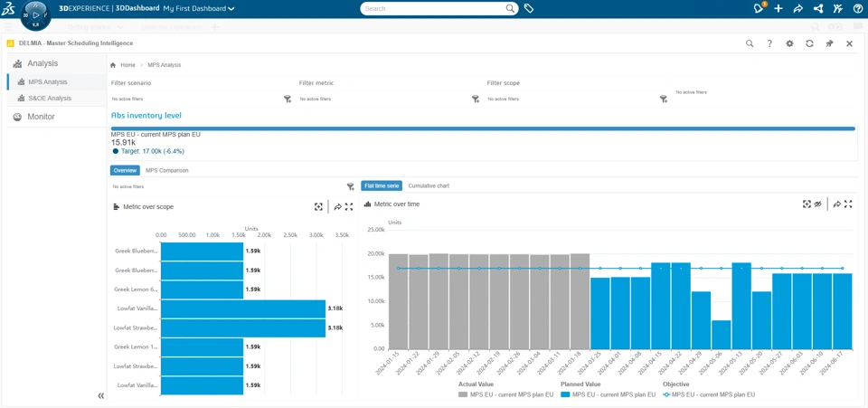This screenshot has height=408, width=868.
Task: Toggle hidden eye on Metric over time
Action: [x=817, y=204]
